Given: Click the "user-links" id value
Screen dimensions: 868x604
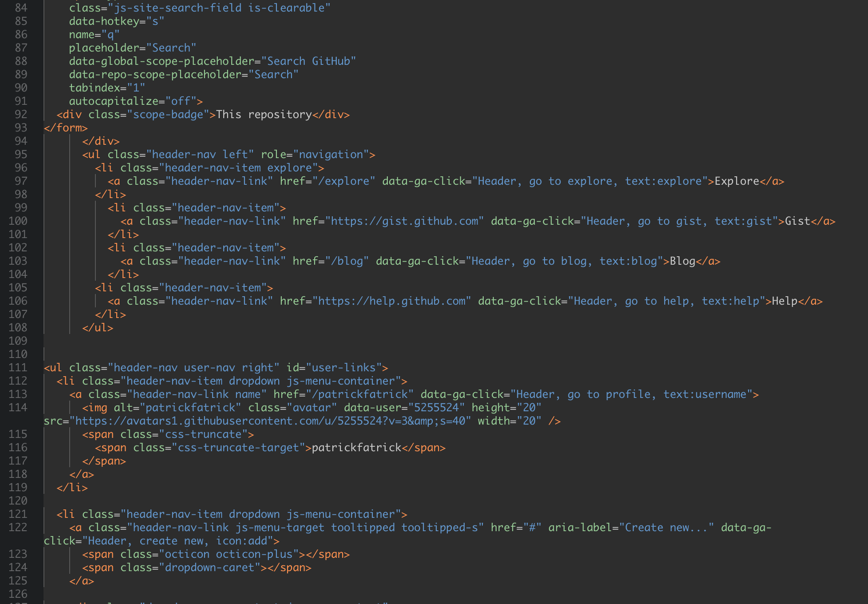Looking at the screenshot, I should (x=344, y=368).
